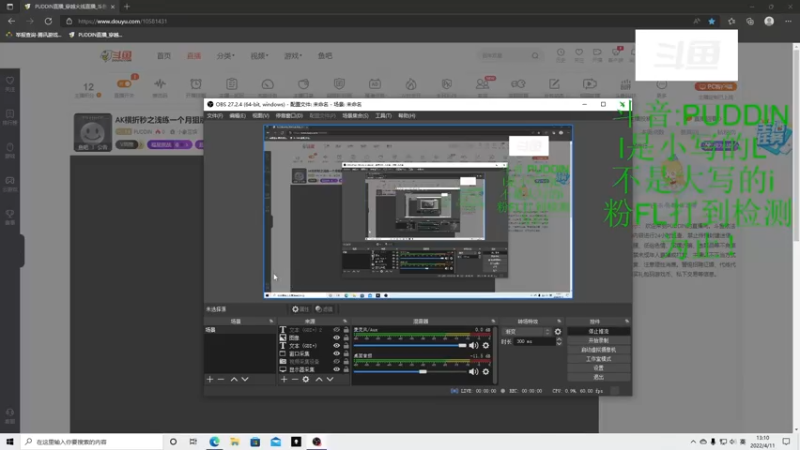Open the 停靠窗口(D) menu in OBS
The height and width of the screenshot is (450, 800).
click(289, 116)
